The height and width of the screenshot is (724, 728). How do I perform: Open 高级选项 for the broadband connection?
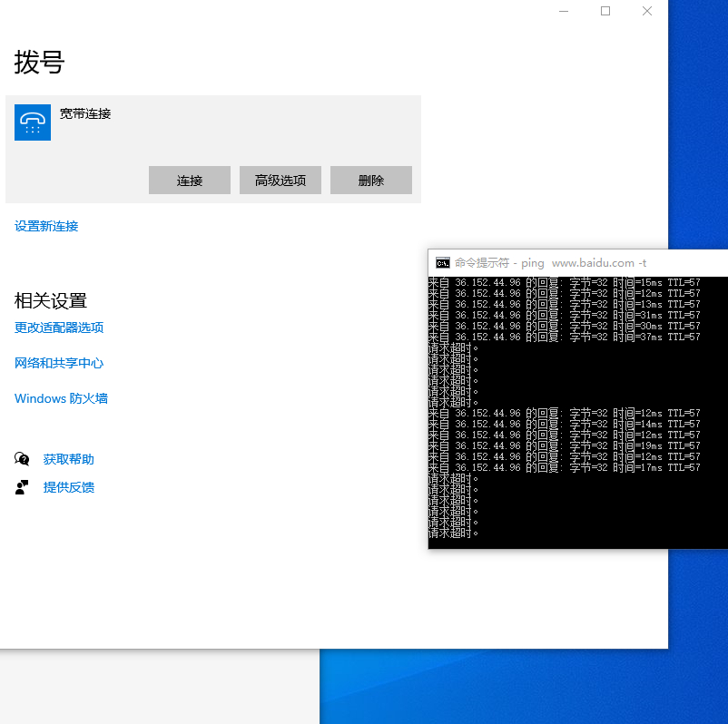pos(280,180)
